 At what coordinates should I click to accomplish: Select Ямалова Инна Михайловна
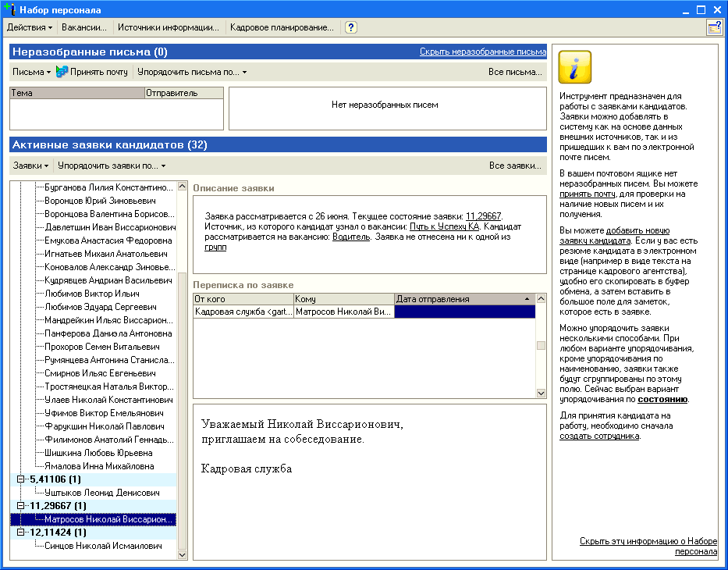[x=99, y=466]
